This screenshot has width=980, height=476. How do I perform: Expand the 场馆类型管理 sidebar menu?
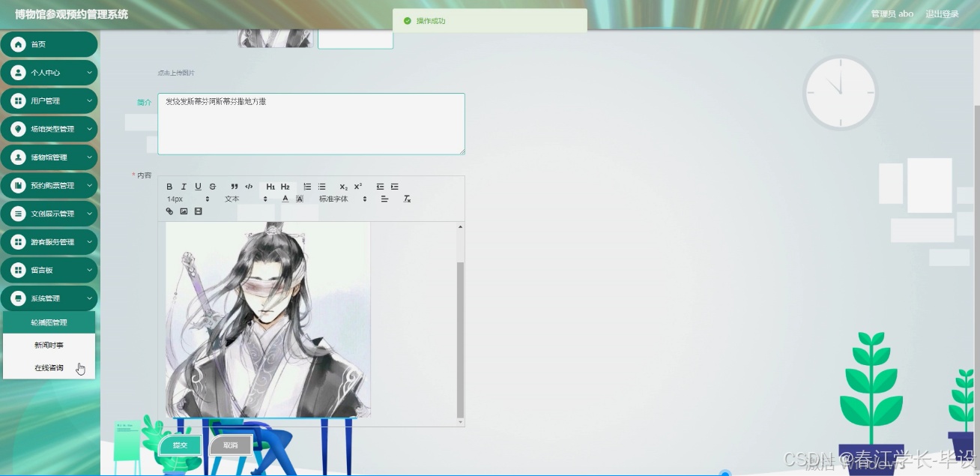(49, 129)
